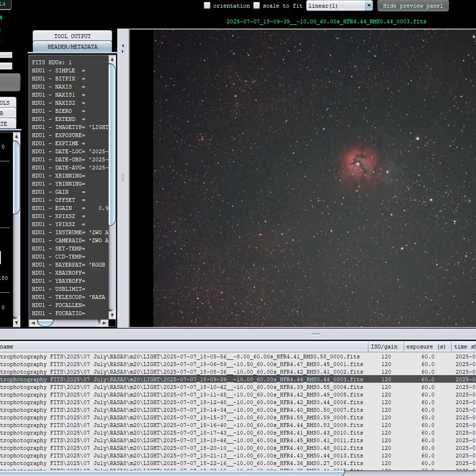This screenshot has height=476, width=476.
Task: Sort the file list by exposure (s) column
Action: (427, 347)
